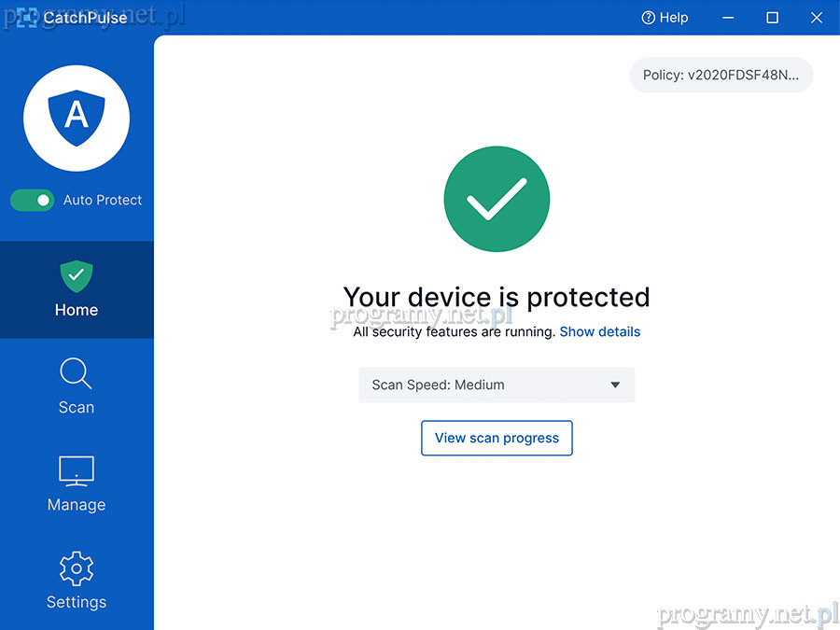
Task: Click the Help question mark icon
Action: pos(649,18)
